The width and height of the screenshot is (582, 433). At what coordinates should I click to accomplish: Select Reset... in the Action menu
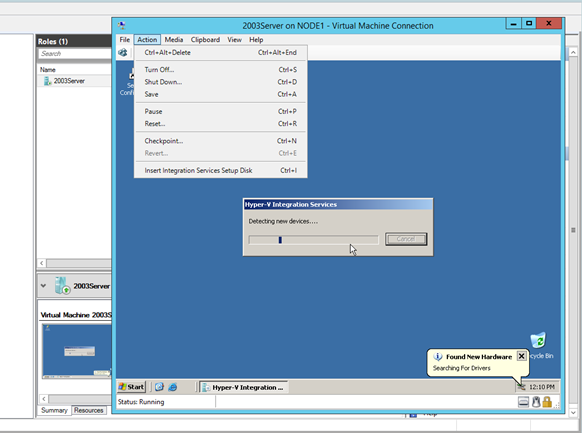220,124
